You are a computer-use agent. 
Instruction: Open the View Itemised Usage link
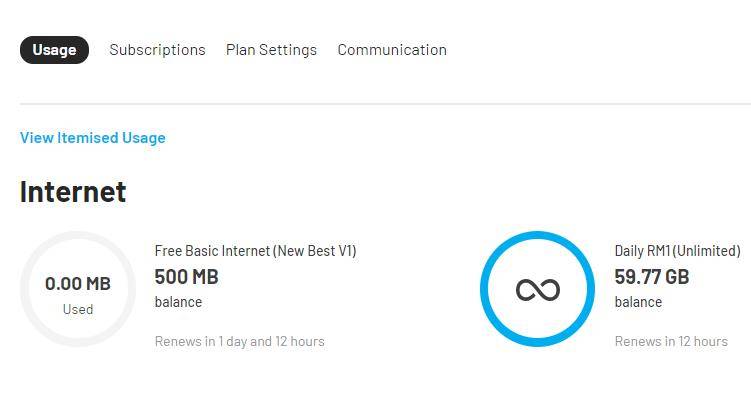(92, 138)
